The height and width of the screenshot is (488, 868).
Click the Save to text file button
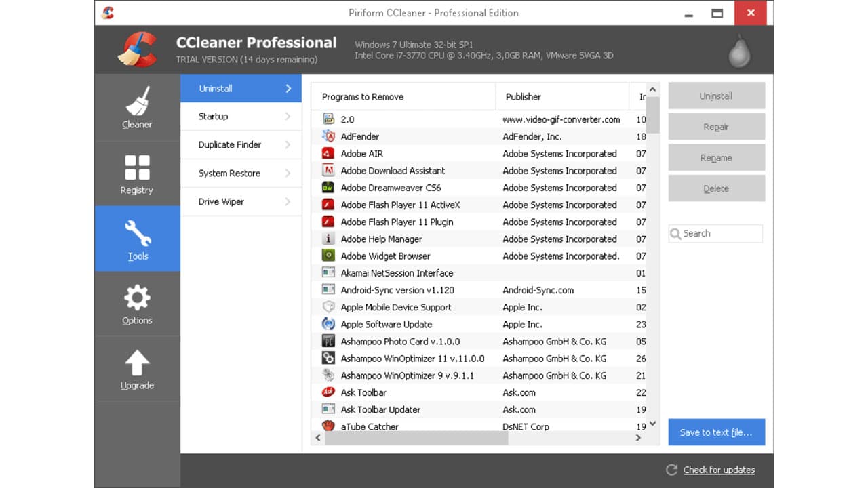point(716,432)
